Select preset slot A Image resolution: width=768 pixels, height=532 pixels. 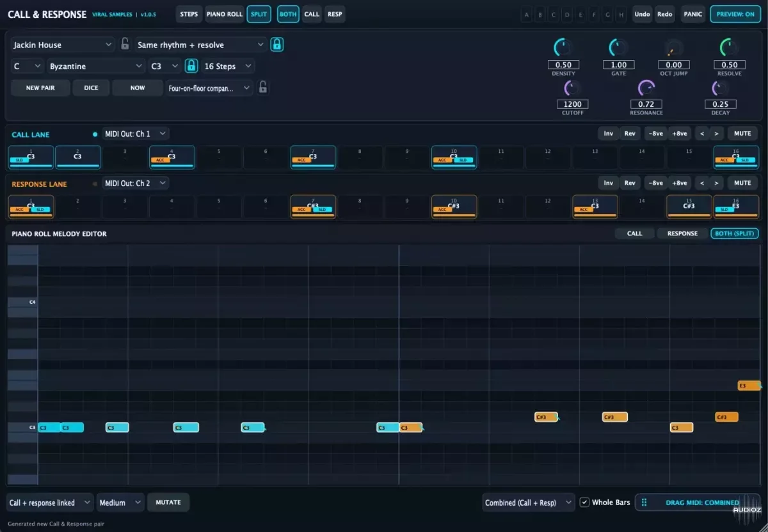pos(526,14)
